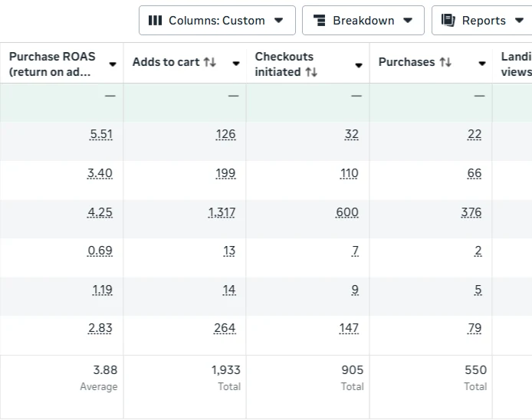Click Purchases value 2
This screenshot has width=532, height=420.
(x=478, y=251)
